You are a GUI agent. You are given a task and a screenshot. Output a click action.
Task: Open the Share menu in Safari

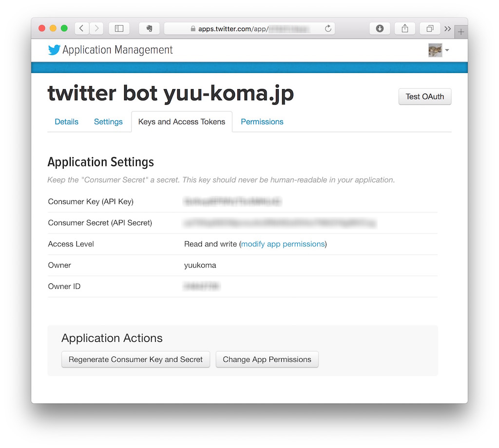click(404, 28)
